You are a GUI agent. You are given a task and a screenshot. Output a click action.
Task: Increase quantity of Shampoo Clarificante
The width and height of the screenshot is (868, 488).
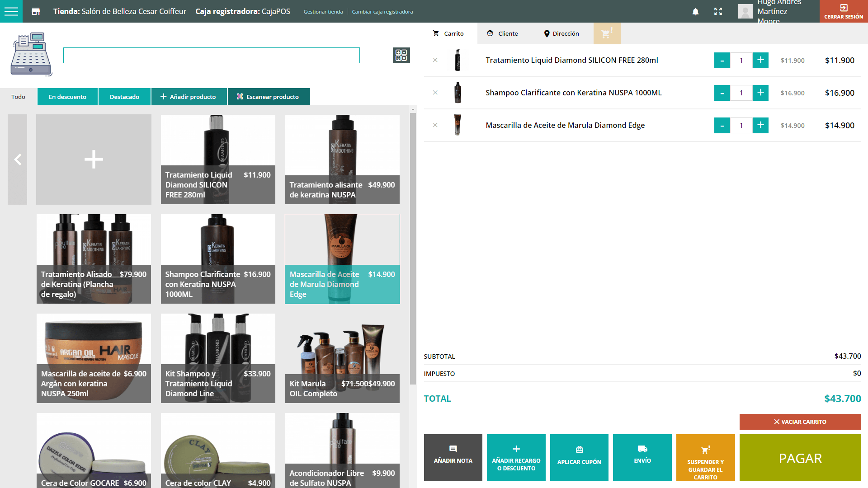[x=760, y=93]
